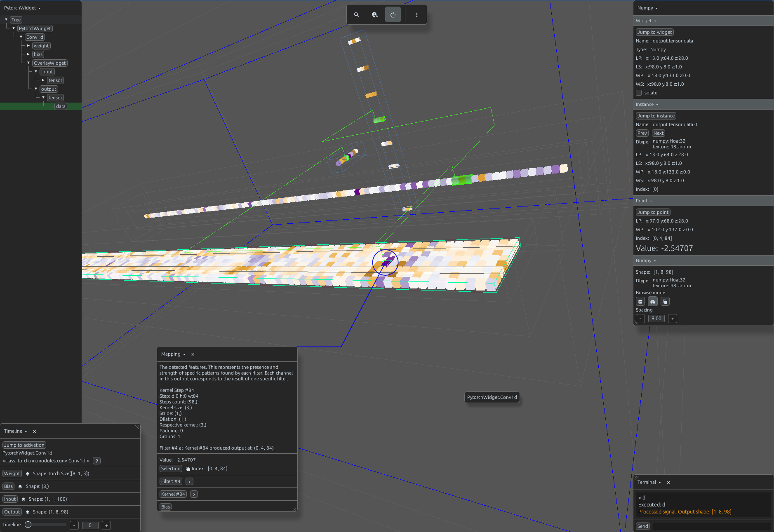
Task: Enable the Isolate checkbox
Action: pos(639,93)
